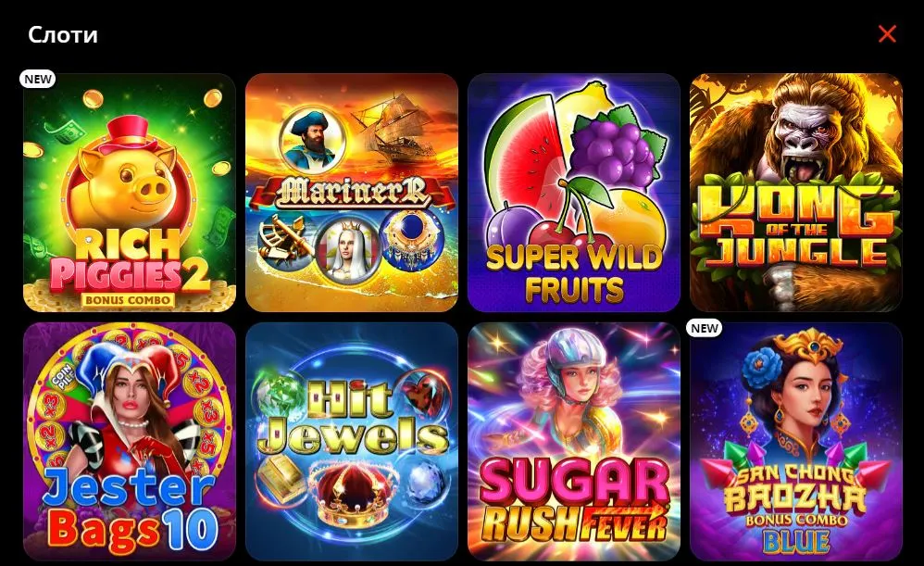Open the Hit Jewels slot game

pyautogui.click(x=352, y=442)
